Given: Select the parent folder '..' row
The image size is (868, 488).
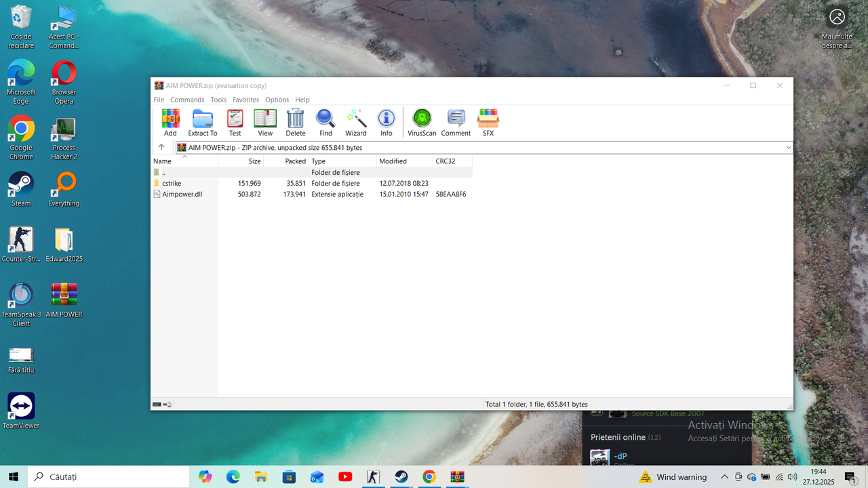Looking at the screenshot, I should click(311, 172).
